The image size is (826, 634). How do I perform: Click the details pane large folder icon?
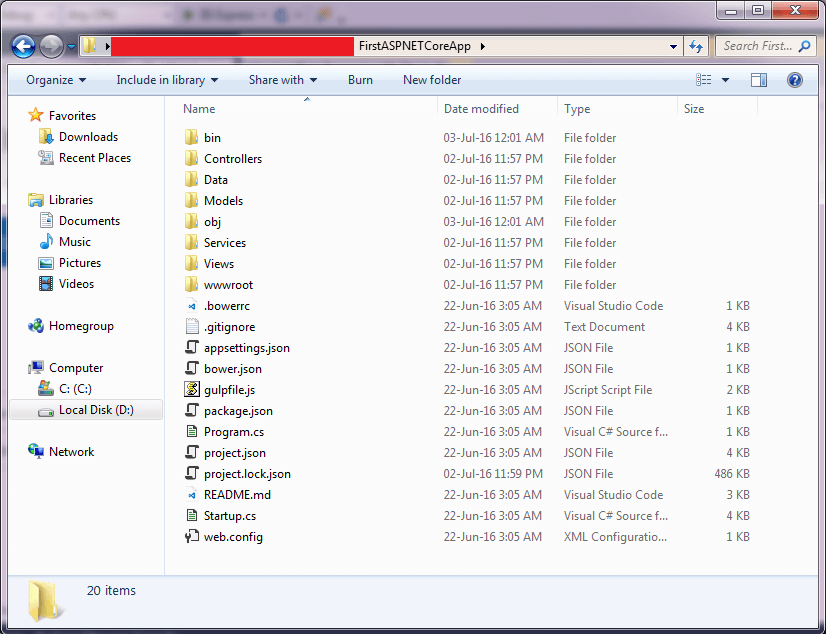pyautogui.click(x=46, y=601)
